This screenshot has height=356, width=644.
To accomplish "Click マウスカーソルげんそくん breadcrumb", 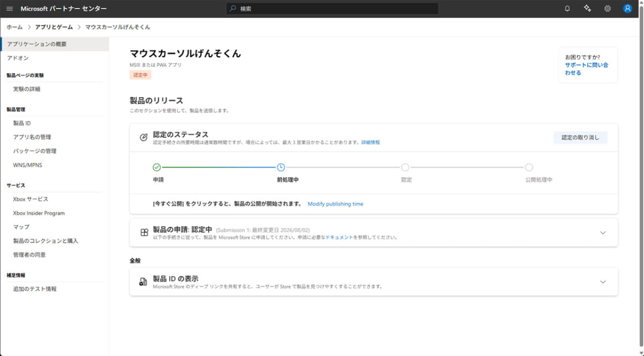I will tap(118, 27).
